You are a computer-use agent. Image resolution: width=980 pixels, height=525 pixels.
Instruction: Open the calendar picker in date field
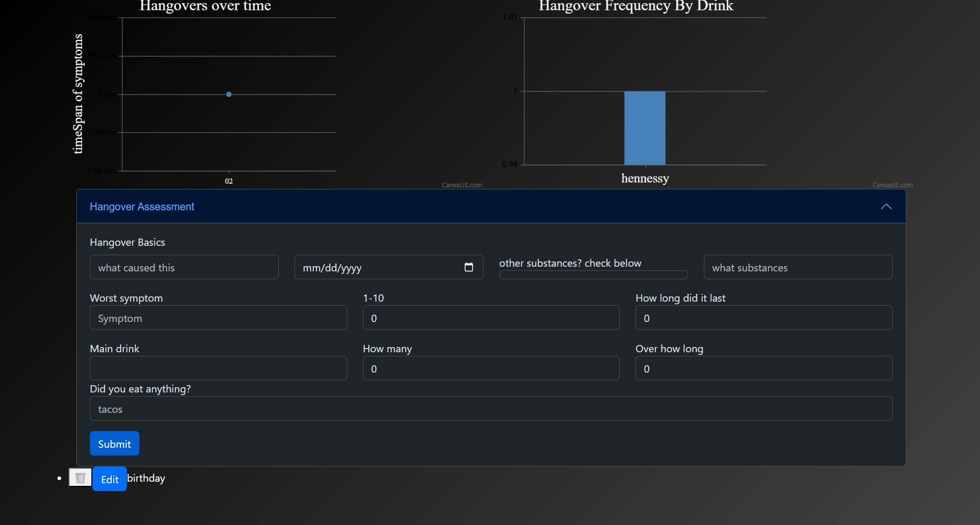[468, 267]
